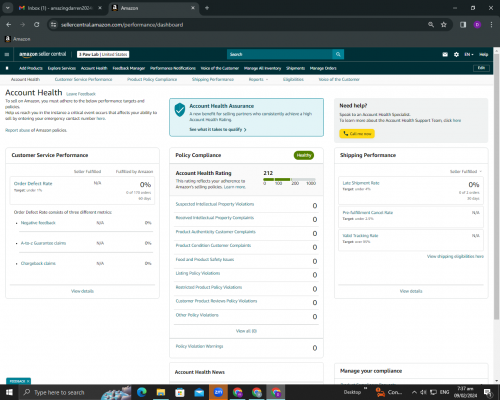This screenshot has height=400, width=500.
Task: Open the browser side panel icon
Action: [x=463, y=25]
